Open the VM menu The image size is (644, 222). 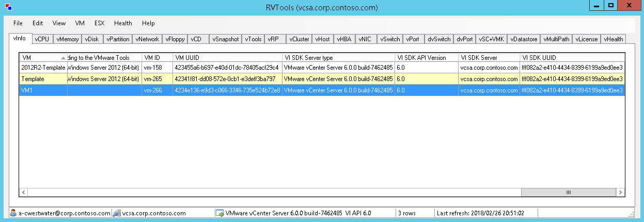coord(80,23)
